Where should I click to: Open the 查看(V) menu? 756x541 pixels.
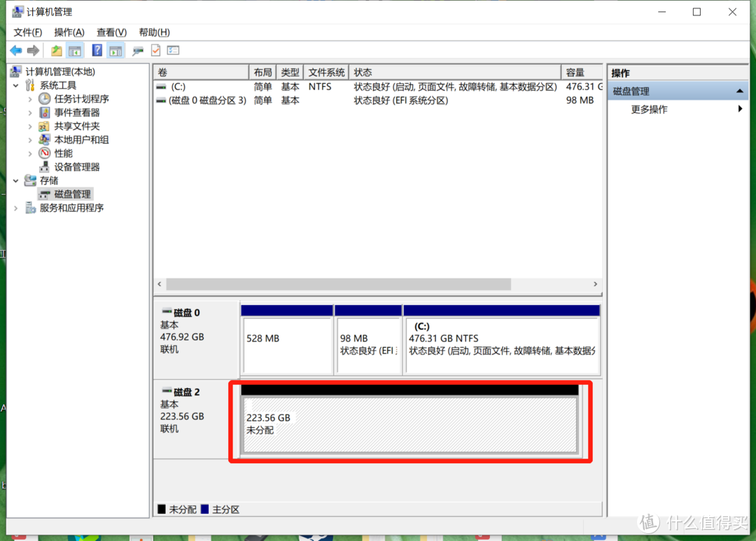click(x=111, y=32)
